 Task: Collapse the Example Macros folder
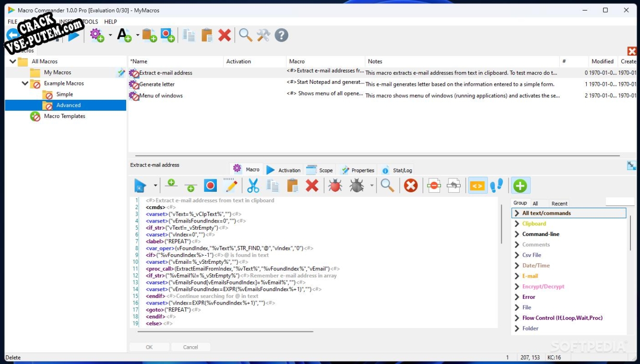click(25, 83)
